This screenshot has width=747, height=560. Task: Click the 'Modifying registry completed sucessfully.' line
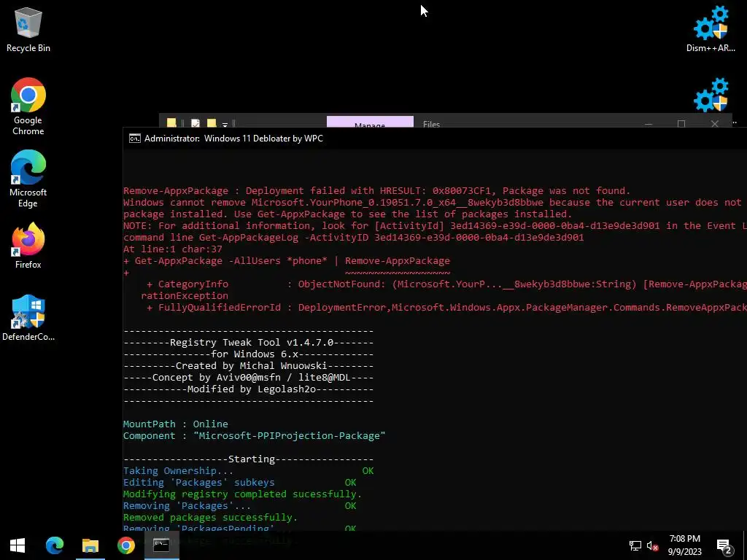tap(242, 494)
